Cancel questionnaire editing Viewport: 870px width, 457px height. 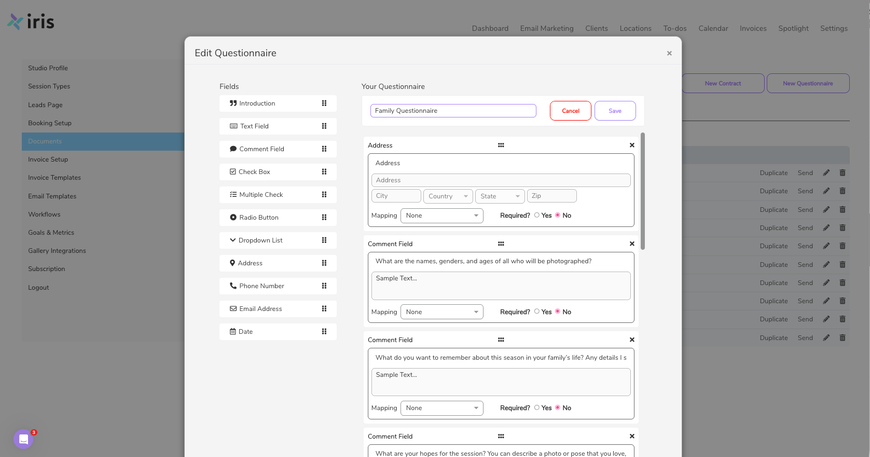(x=570, y=111)
